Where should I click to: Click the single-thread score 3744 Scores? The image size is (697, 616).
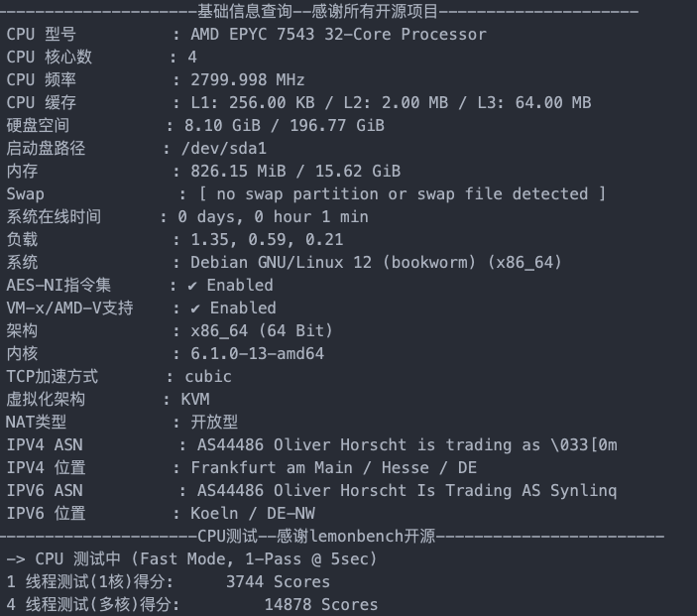point(278,582)
